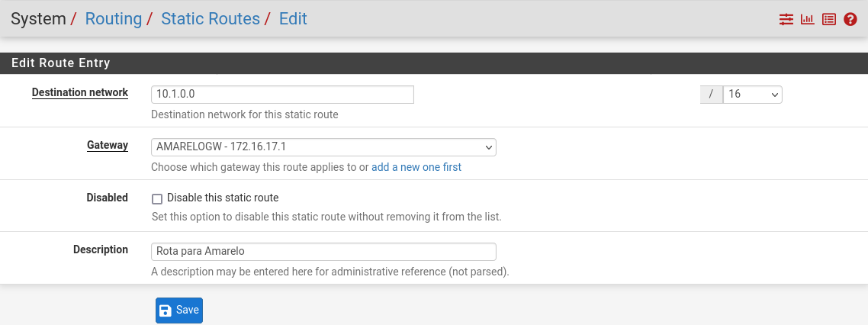This screenshot has width=868, height=325.
Task: Click the Description field label
Action: click(100, 249)
